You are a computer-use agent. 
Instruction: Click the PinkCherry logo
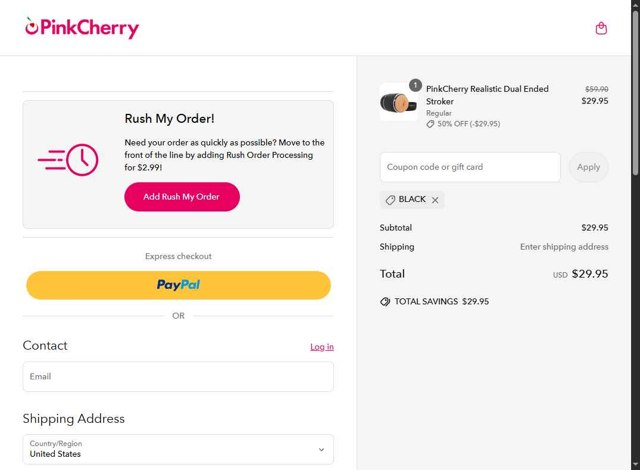pos(82,28)
